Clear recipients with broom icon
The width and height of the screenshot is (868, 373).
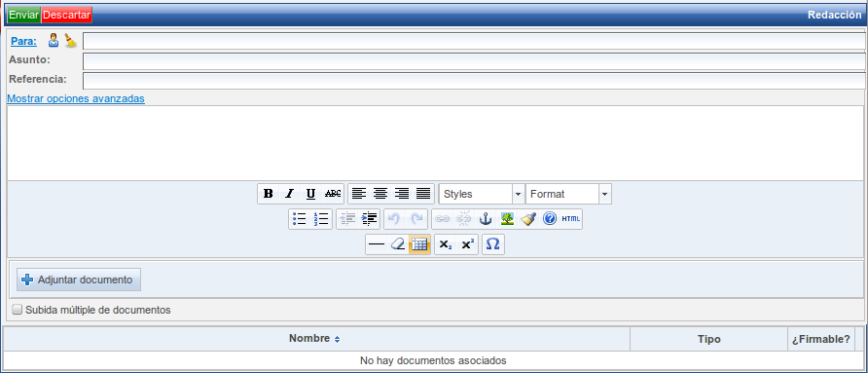click(x=70, y=41)
